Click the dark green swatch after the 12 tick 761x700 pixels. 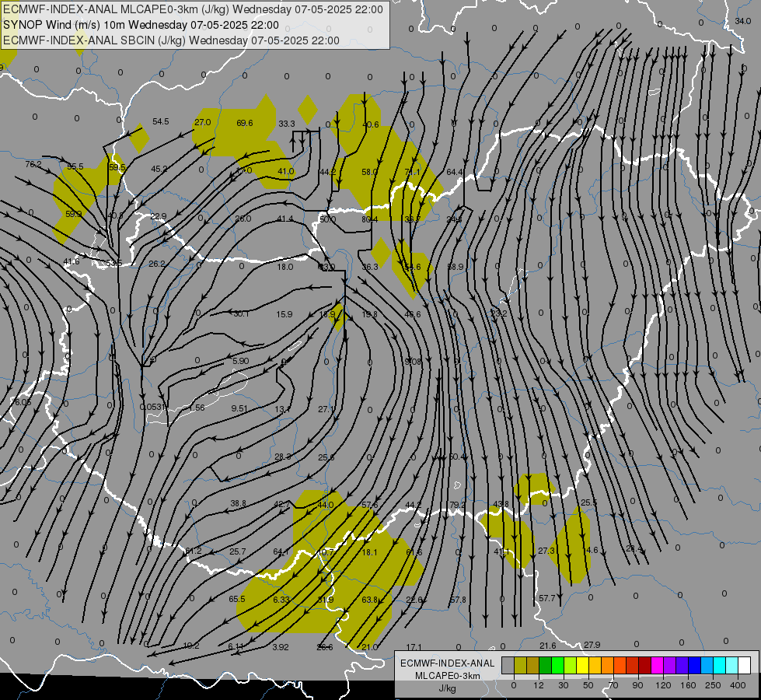[x=545, y=665]
